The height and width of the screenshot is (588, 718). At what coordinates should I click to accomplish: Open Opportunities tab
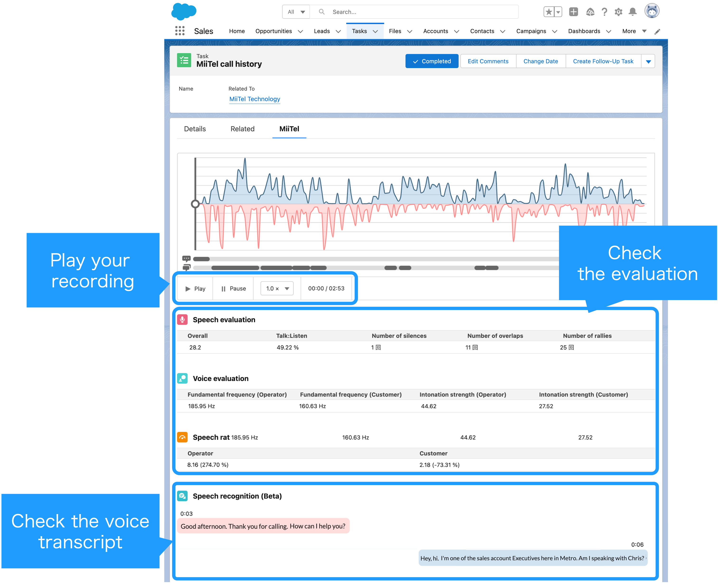274,31
